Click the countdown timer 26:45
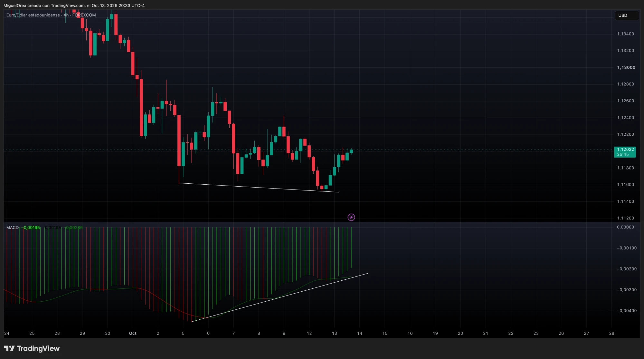This screenshot has width=644, height=359. [623, 154]
